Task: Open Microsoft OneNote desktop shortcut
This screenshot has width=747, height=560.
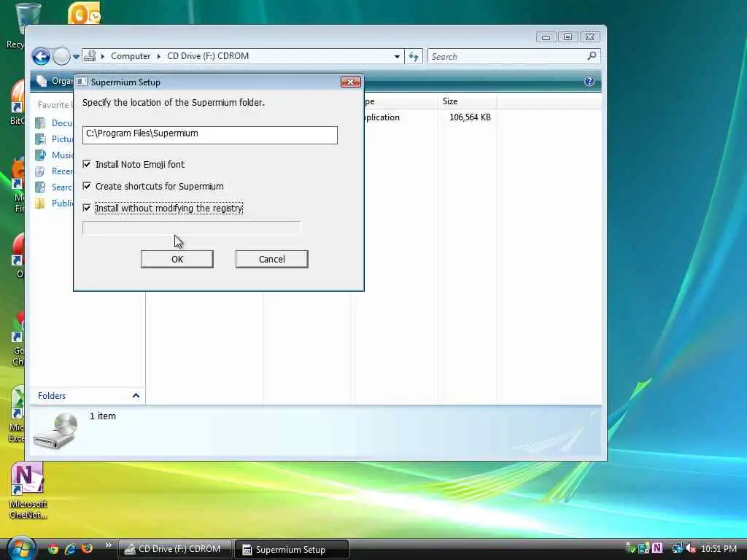Action: 27,490
